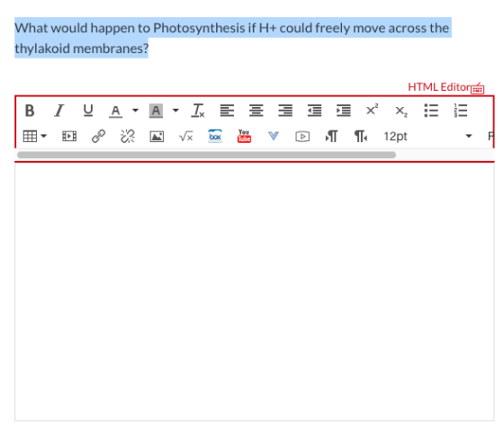Image resolution: width=504 pixels, height=428 pixels.
Task: Open background color dropdown arrow
Action: pyautogui.click(x=175, y=111)
